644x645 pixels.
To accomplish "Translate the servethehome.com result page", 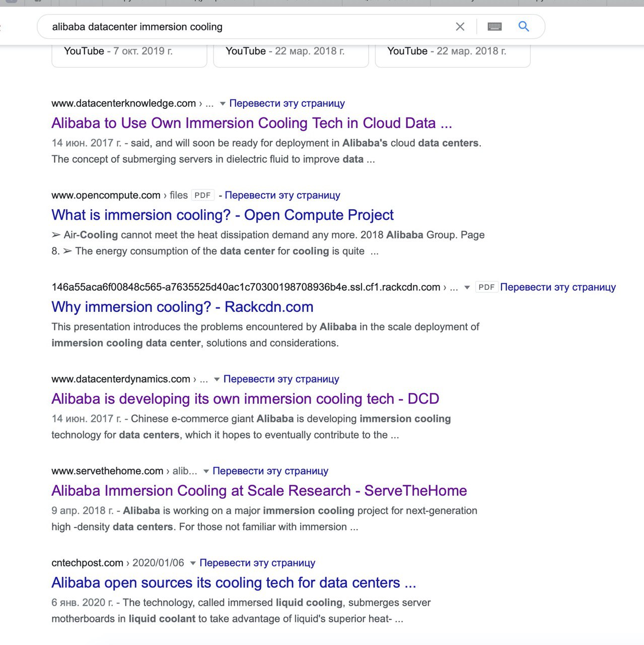I will click(270, 471).
